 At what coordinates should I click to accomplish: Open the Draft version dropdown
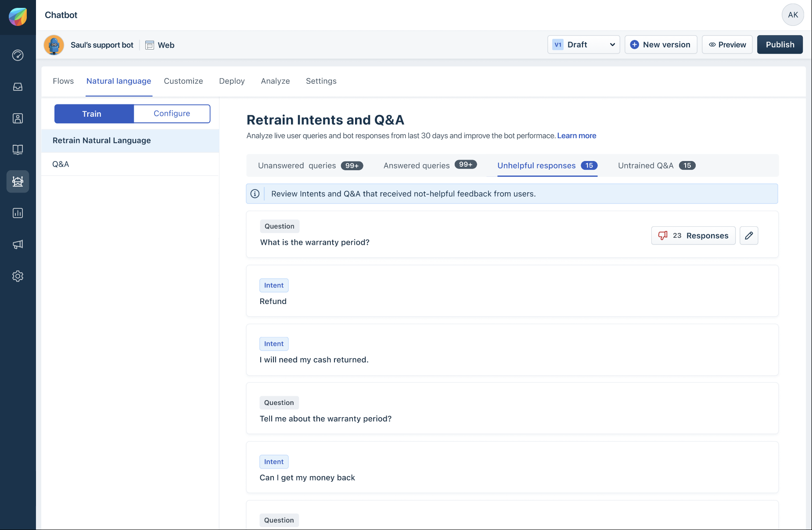584,45
